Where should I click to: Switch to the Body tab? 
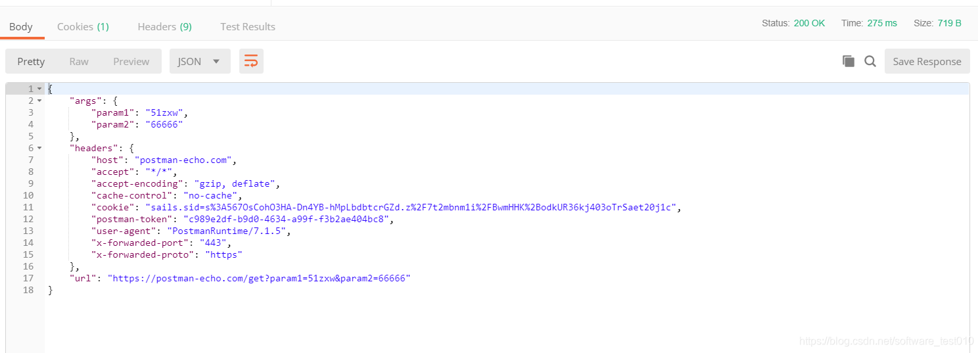point(21,26)
